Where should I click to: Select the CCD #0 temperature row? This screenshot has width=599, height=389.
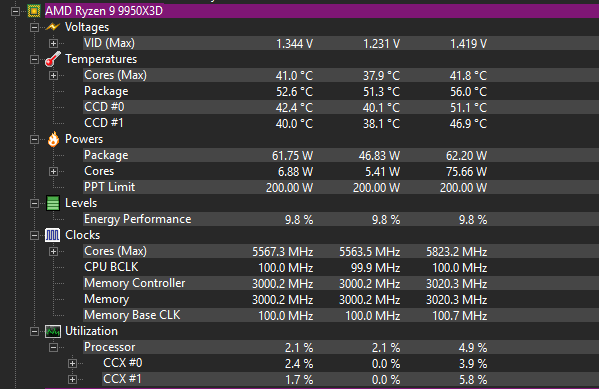pos(341,107)
